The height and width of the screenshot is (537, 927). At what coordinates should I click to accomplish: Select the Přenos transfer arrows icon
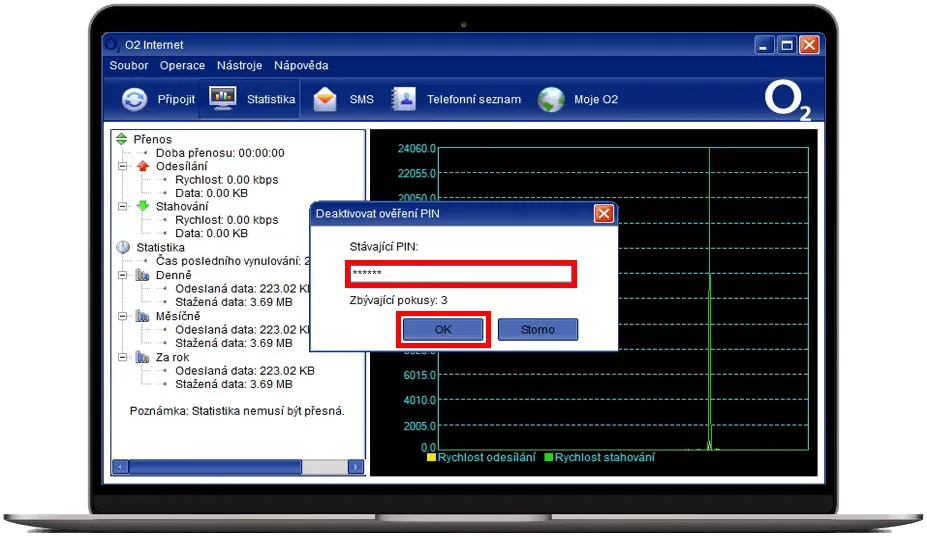(122, 139)
